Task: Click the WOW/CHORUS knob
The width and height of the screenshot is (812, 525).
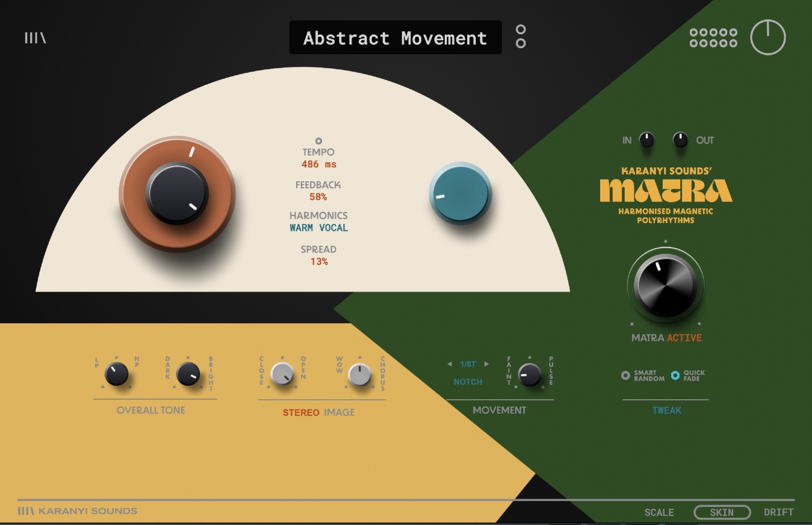Action: pos(360,374)
